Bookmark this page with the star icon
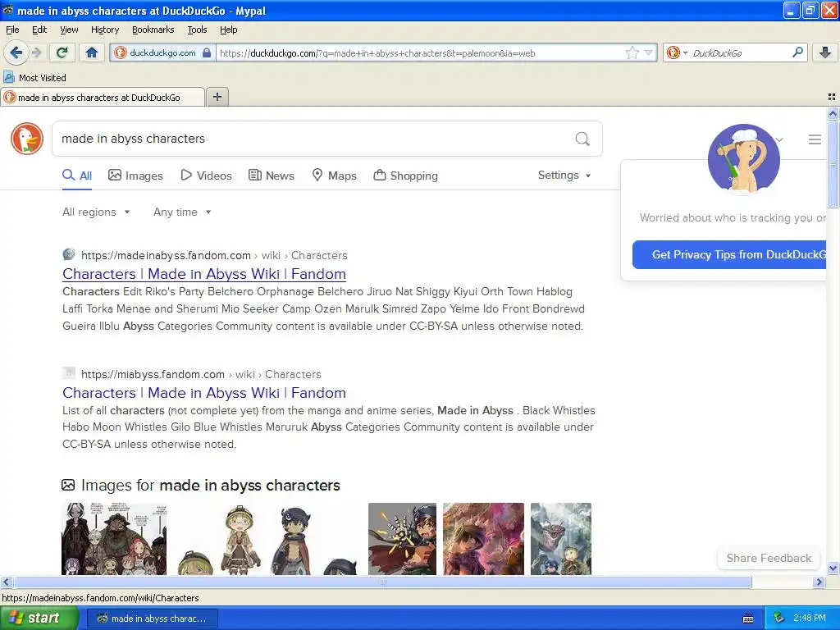This screenshot has width=840, height=630. (632, 52)
